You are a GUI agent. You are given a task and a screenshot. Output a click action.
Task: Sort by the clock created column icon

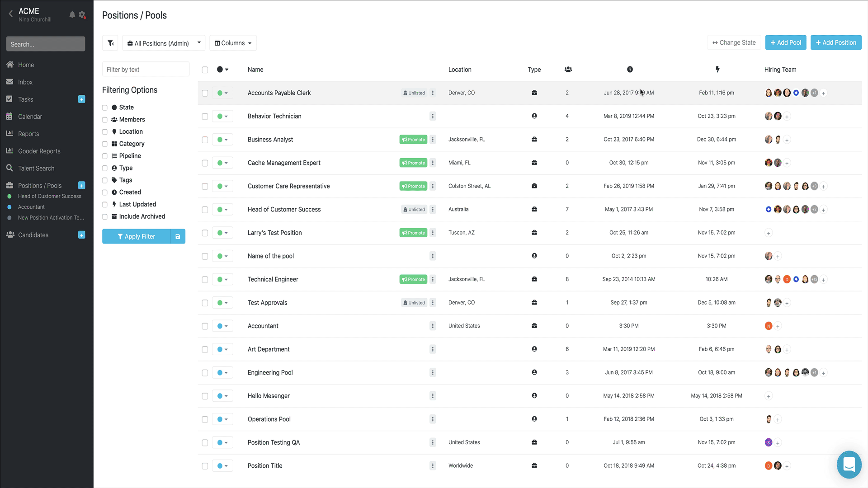point(630,69)
